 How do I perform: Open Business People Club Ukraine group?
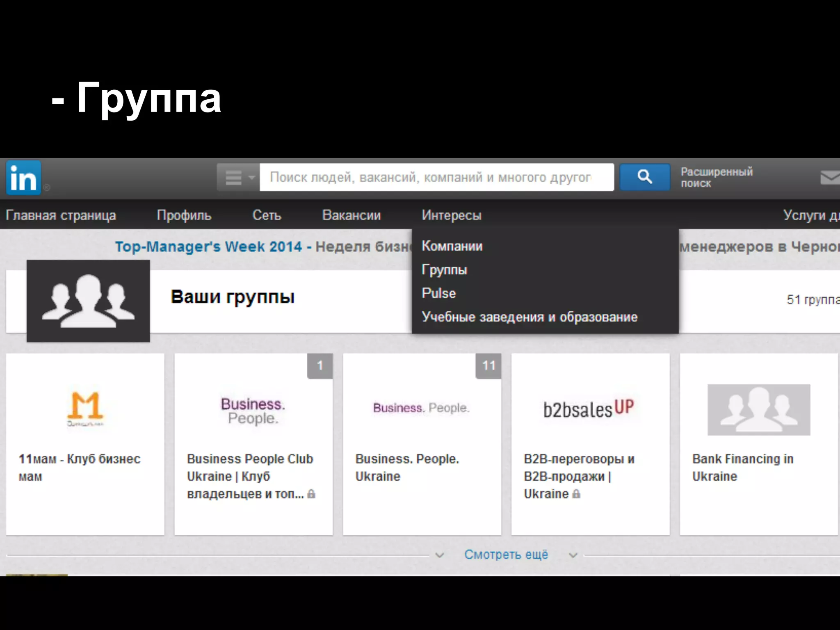tap(250, 476)
